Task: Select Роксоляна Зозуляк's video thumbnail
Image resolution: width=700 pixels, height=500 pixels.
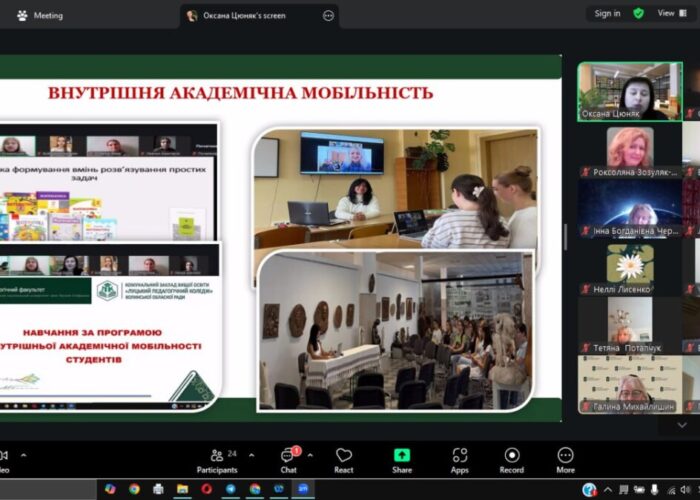Action: click(x=629, y=150)
